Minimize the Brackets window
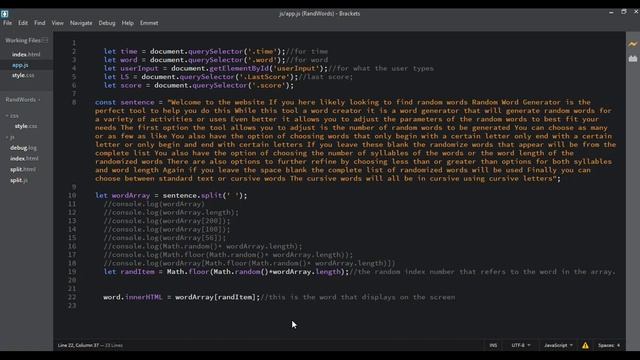Image resolution: width=640 pixels, height=360 pixels. (611, 12)
